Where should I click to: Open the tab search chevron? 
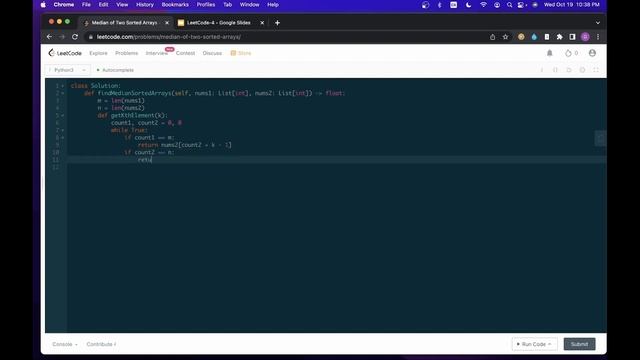[x=598, y=23]
